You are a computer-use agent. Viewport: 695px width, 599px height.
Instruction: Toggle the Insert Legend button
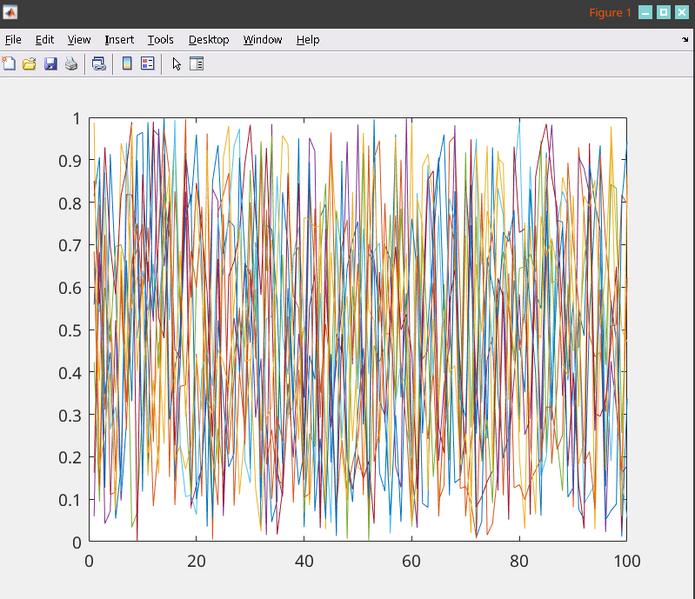click(148, 64)
